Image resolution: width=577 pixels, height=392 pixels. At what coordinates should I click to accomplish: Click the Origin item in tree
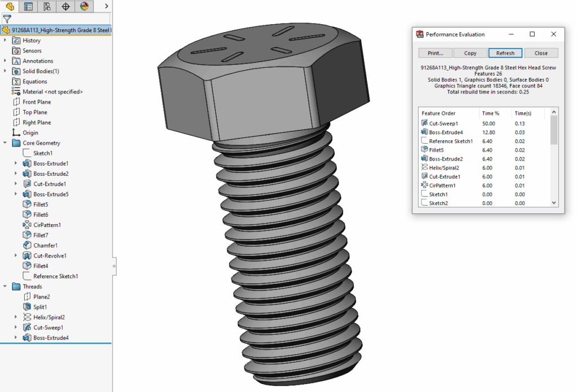point(30,133)
